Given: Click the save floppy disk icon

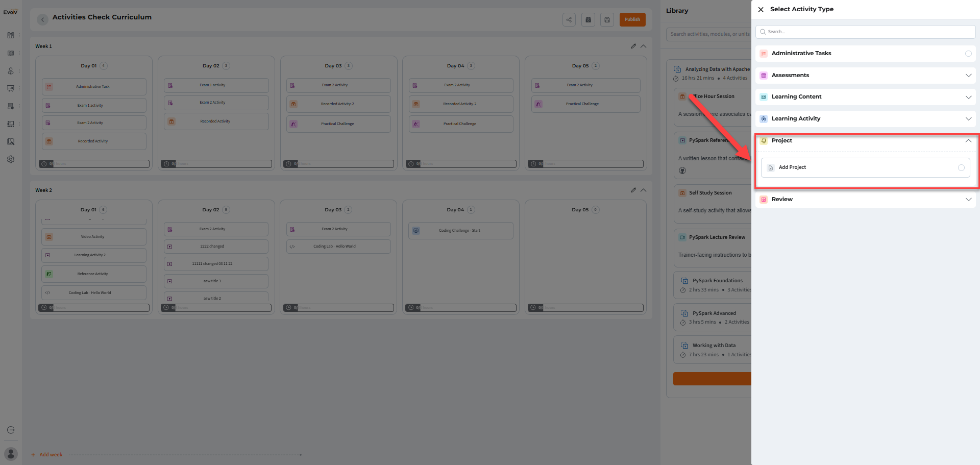Looking at the screenshot, I should pos(607,20).
